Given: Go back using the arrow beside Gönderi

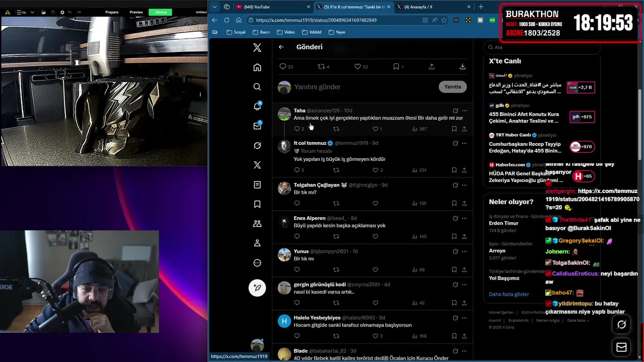Looking at the screenshot, I should 281,47.
